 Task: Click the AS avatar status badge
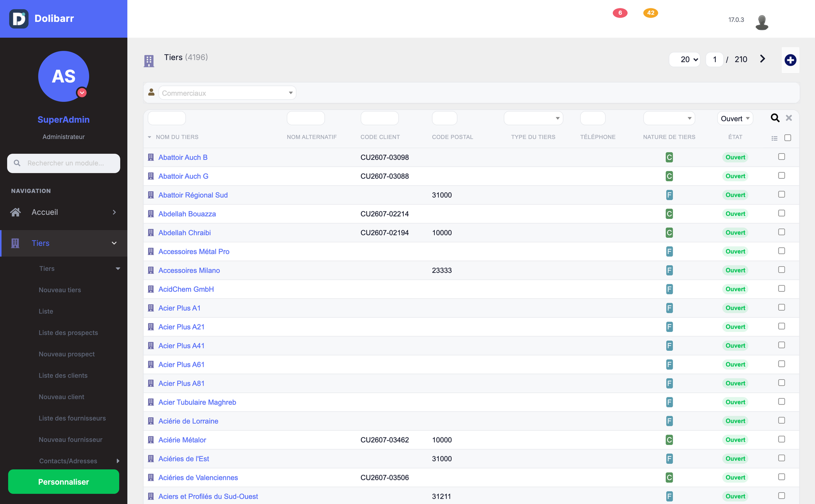click(x=82, y=93)
